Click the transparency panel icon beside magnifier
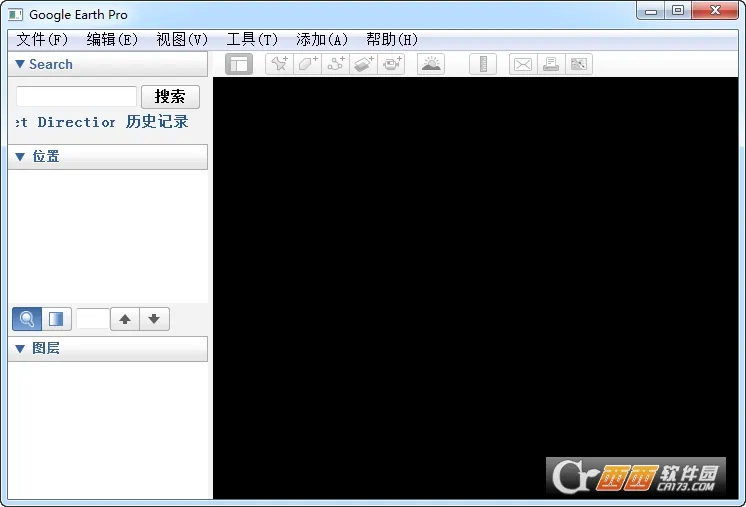Screen dimensions: 746x507 [x=57, y=319]
